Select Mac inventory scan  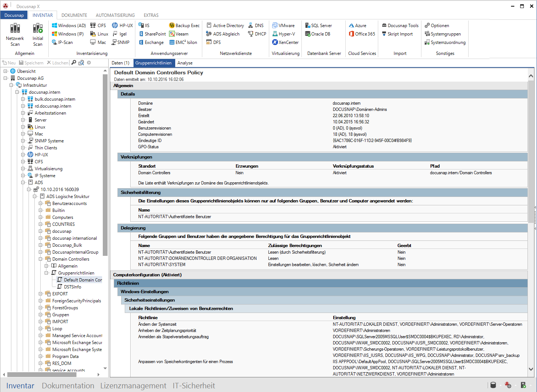coord(98,42)
